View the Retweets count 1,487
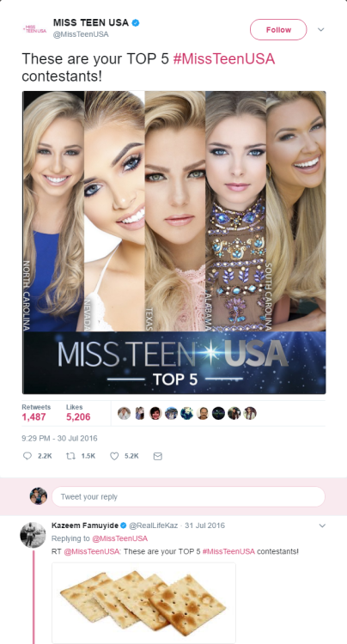347x644 pixels. point(33,417)
